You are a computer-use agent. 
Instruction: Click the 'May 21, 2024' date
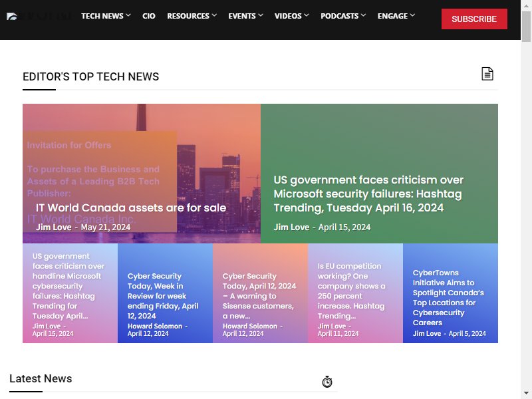pyautogui.click(x=106, y=227)
